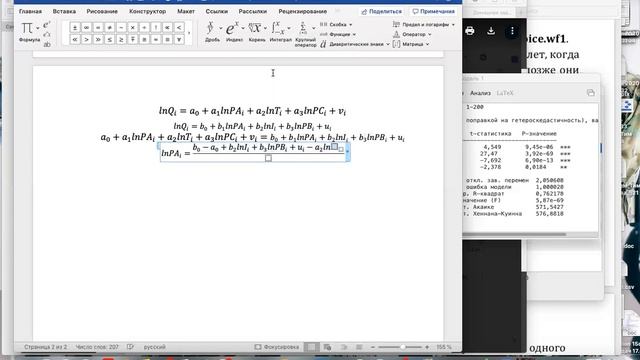
Task: Open the Интеграл structures menu
Action: click(281, 32)
